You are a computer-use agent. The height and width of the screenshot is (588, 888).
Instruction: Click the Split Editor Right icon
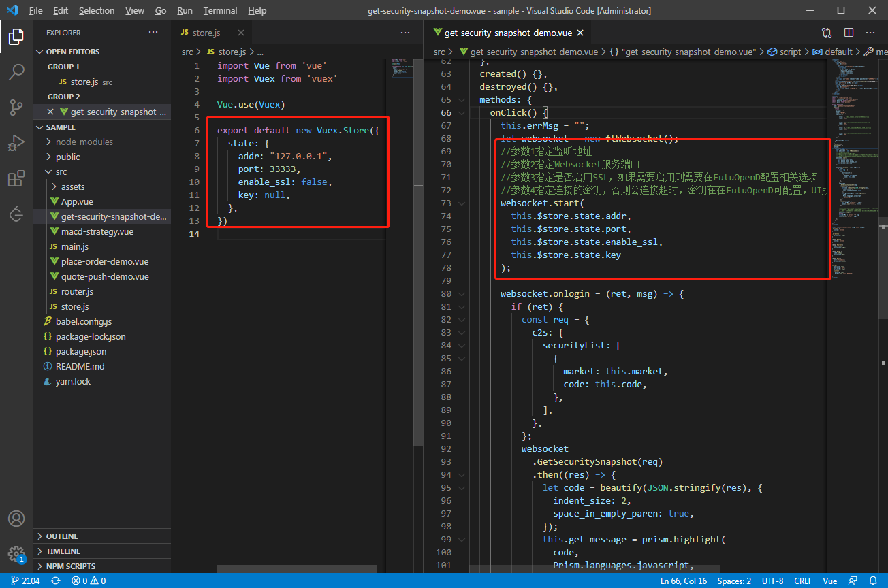coord(849,33)
